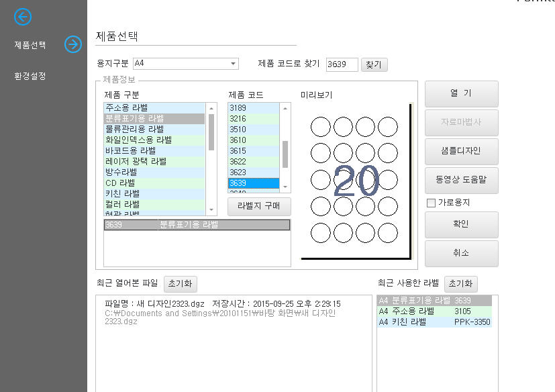The image size is (555, 392).
Task: Click the 동영상 도움말 button
Action: 461,180
